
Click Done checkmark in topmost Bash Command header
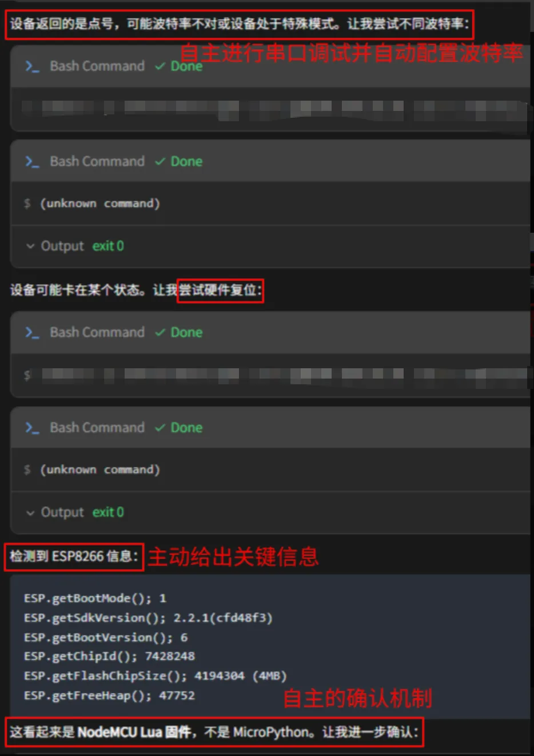(160, 66)
